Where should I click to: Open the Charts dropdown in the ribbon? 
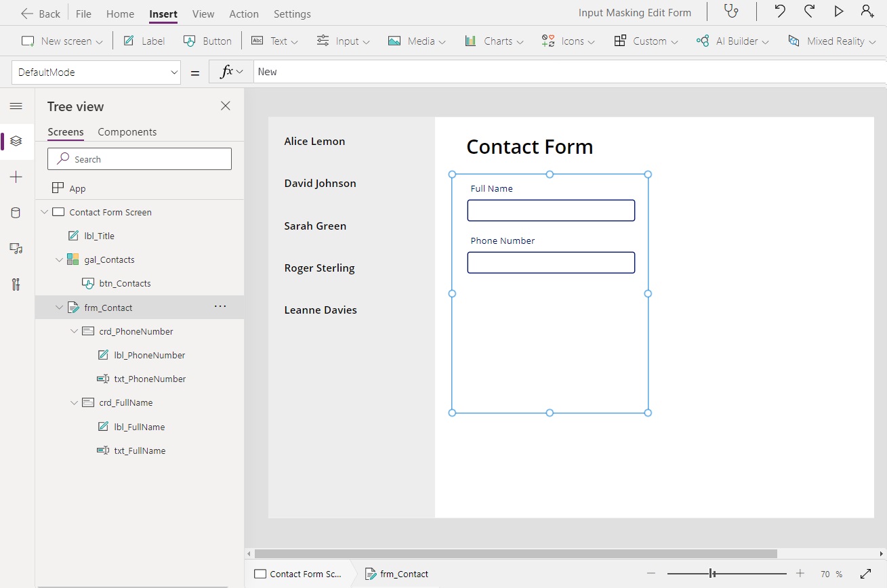(494, 41)
